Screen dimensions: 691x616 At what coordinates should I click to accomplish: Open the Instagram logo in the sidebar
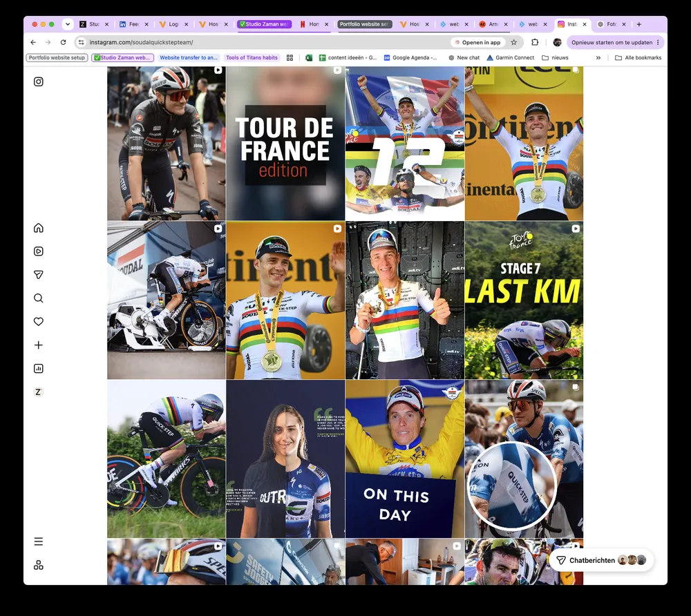(x=38, y=81)
